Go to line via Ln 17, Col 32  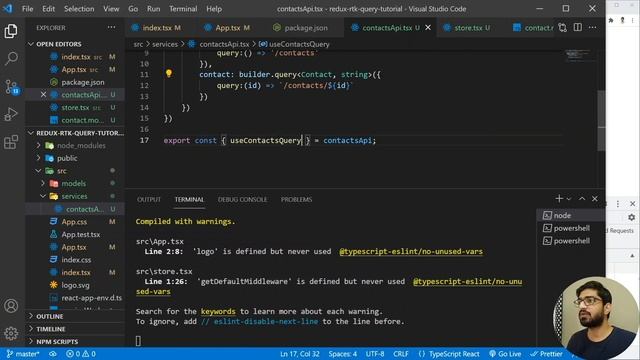pos(300,354)
